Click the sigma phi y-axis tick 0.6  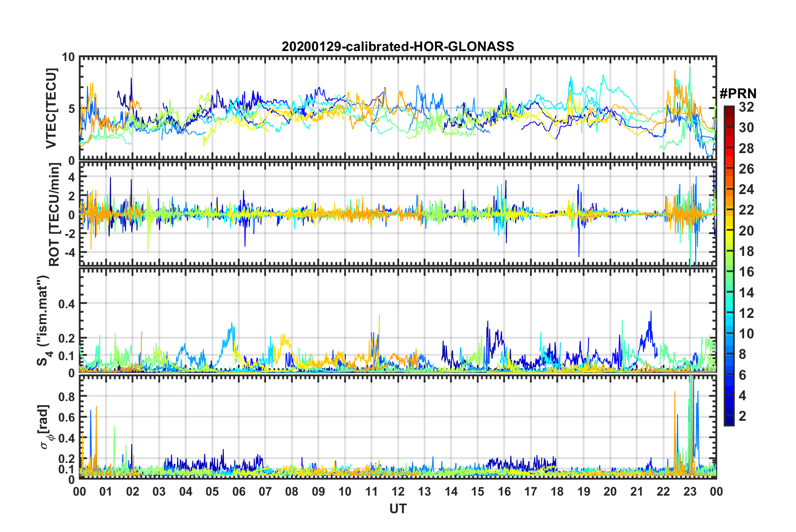click(67, 417)
